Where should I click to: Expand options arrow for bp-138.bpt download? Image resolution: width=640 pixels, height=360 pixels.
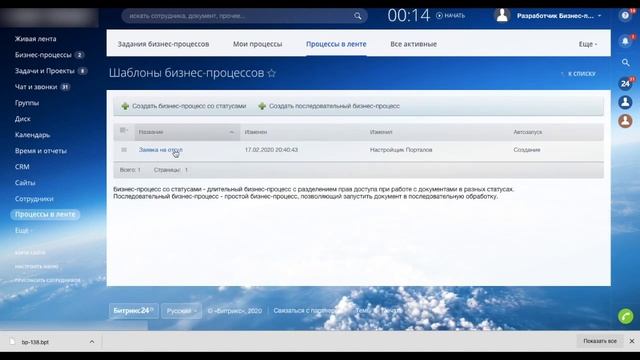tap(92, 342)
